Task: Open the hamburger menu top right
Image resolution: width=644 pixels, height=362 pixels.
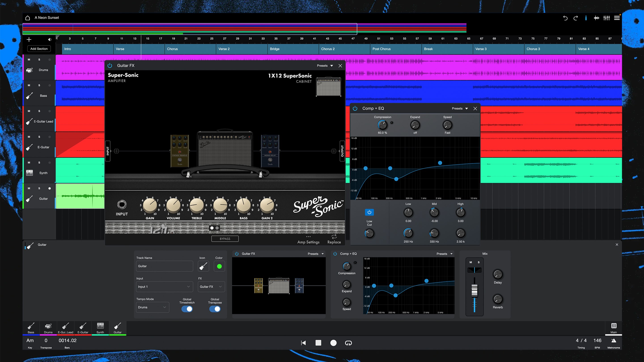Action: pyautogui.click(x=617, y=18)
